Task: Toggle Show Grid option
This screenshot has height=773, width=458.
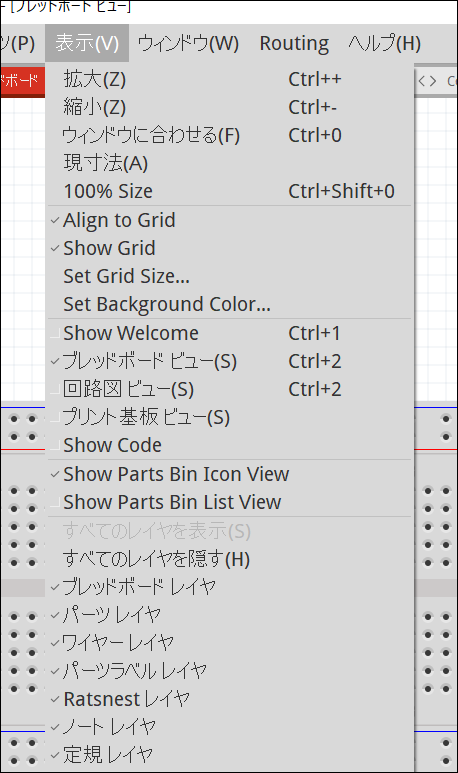Action: click(x=229, y=248)
